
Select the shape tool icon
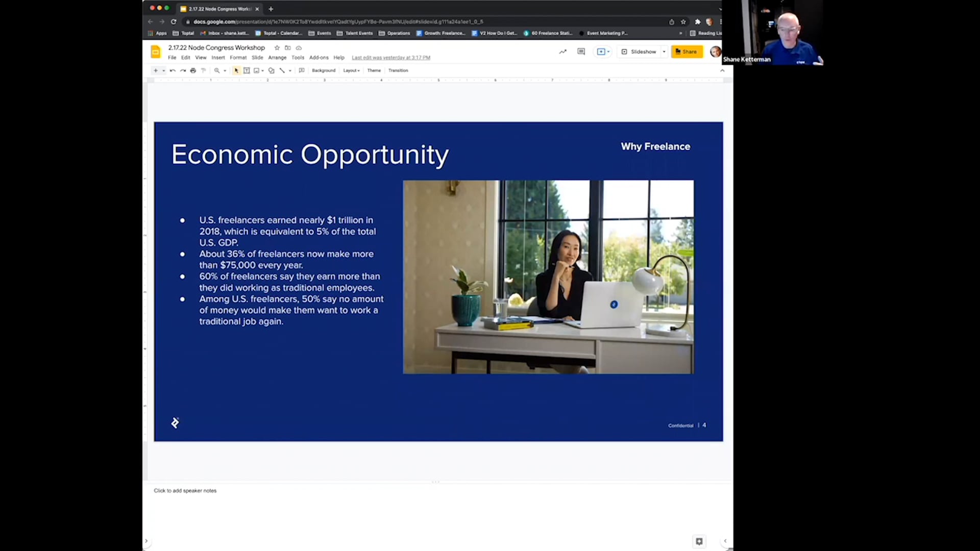pos(271,70)
